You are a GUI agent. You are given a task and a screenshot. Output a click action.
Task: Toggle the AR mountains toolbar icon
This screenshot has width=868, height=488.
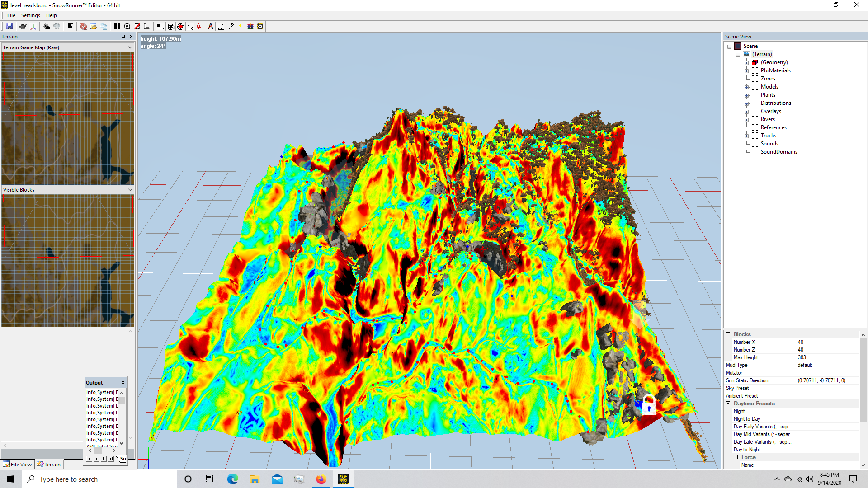click(160, 27)
